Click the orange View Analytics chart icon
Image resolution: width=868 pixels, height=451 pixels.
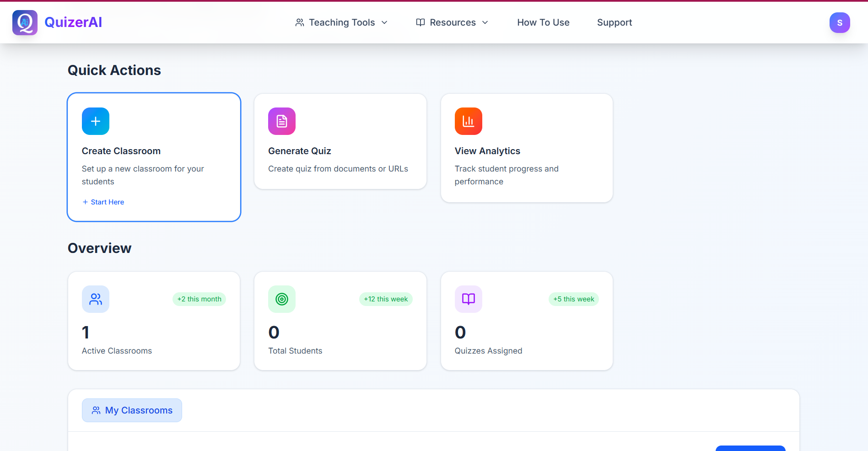tap(469, 121)
